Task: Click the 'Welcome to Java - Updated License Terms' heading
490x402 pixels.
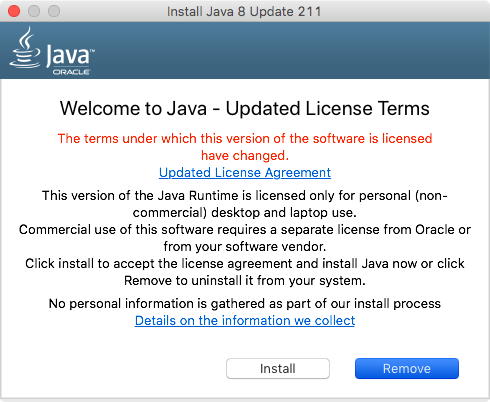Action: click(245, 108)
